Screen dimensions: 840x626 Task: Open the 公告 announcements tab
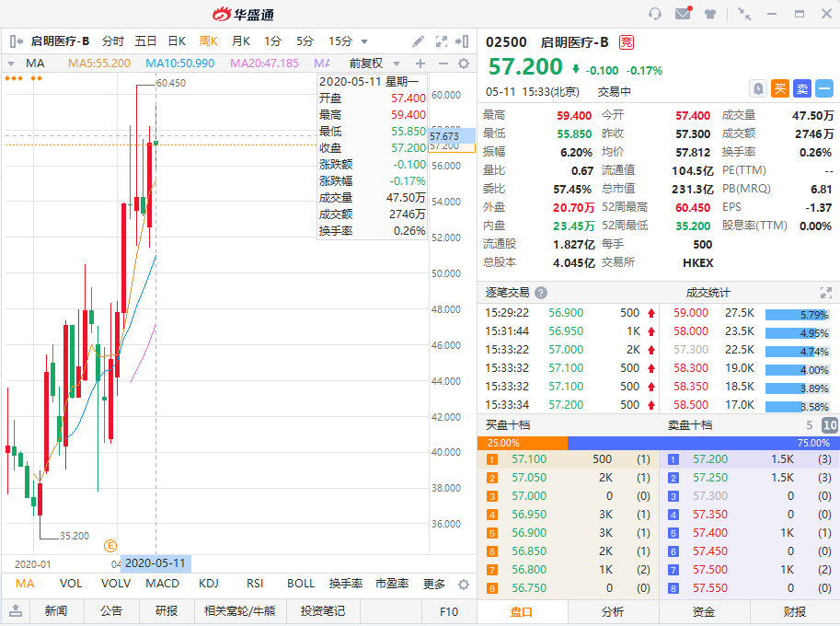click(x=111, y=611)
